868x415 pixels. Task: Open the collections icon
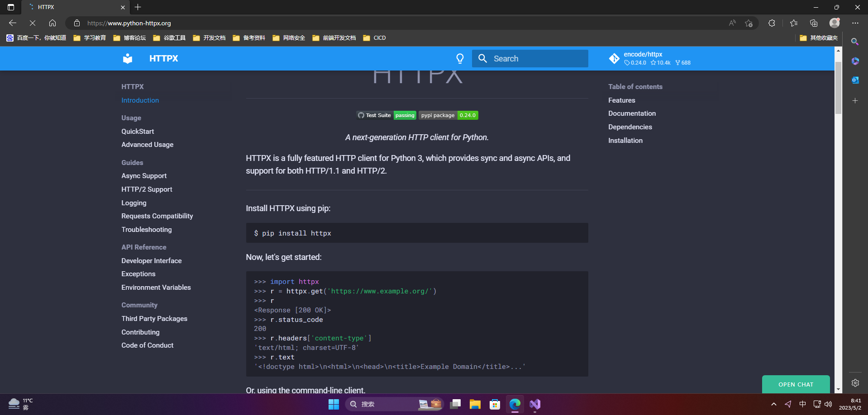(x=814, y=23)
